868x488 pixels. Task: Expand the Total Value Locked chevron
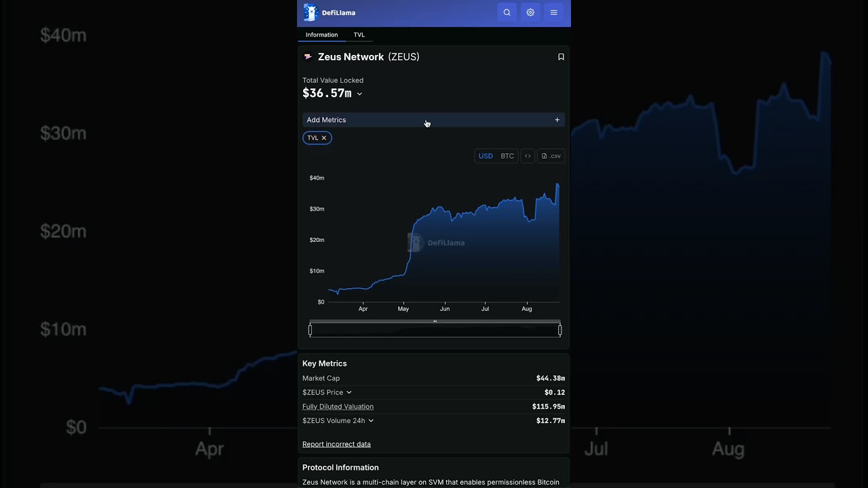coord(359,94)
